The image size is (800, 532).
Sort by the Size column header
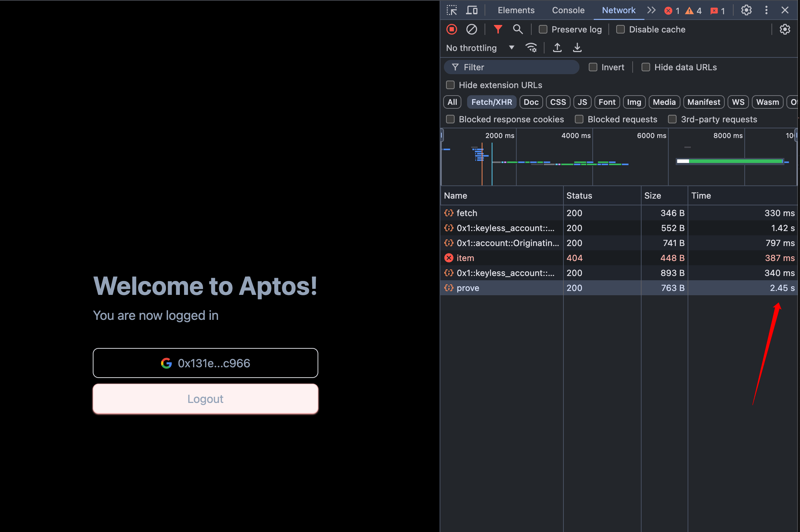tap(664, 195)
